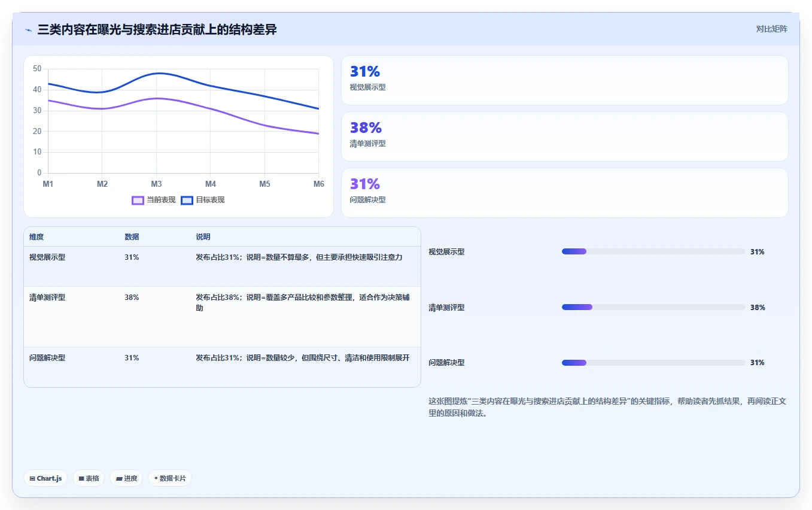Toggle the 目标表现 legend swatch

coord(187,200)
